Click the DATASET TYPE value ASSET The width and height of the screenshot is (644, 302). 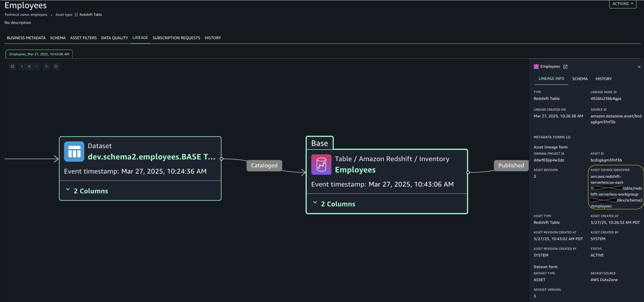pos(539,280)
